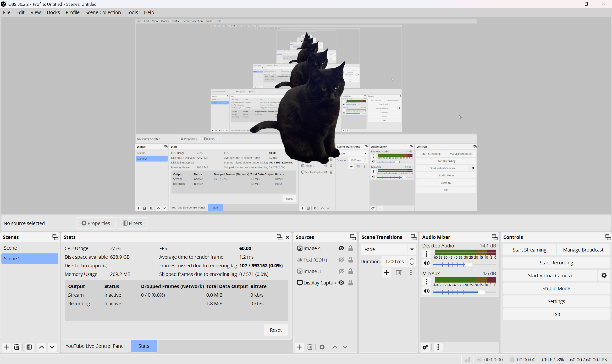
Task: Float the Audio Mixer dock
Action: (x=495, y=237)
